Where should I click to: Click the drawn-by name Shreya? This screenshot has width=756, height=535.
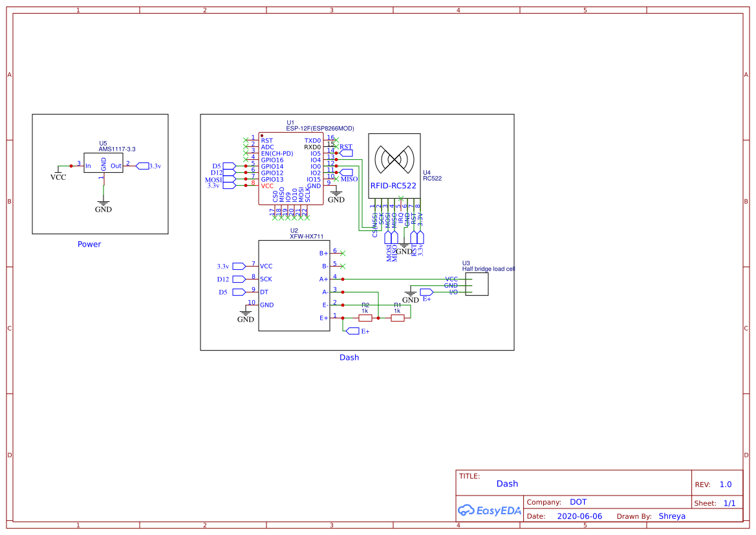click(x=672, y=516)
